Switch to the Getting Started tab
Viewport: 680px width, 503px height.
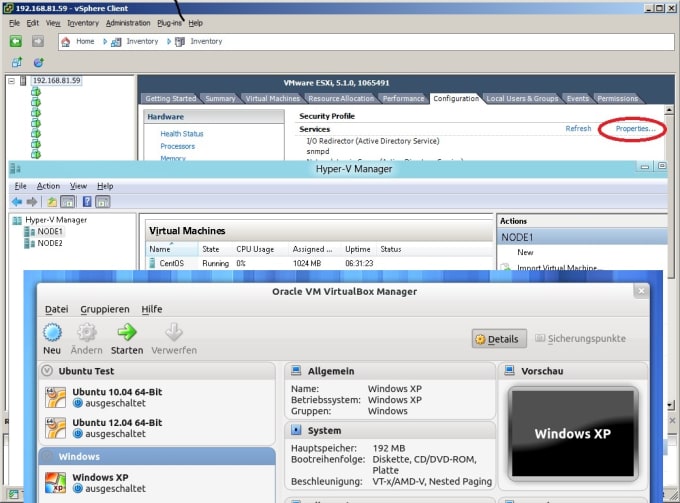point(170,98)
